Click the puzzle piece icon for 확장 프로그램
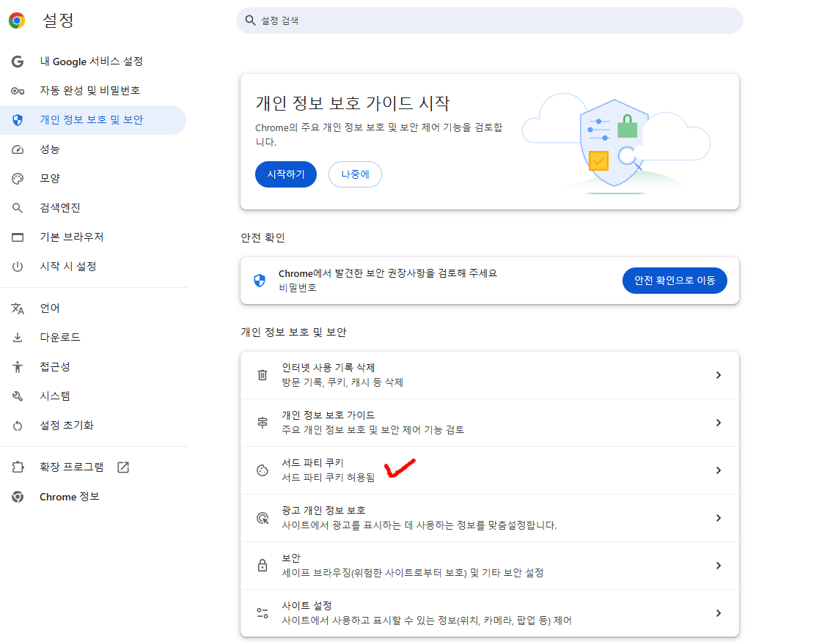Screen dimensions: 819x644 [x=18, y=467]
